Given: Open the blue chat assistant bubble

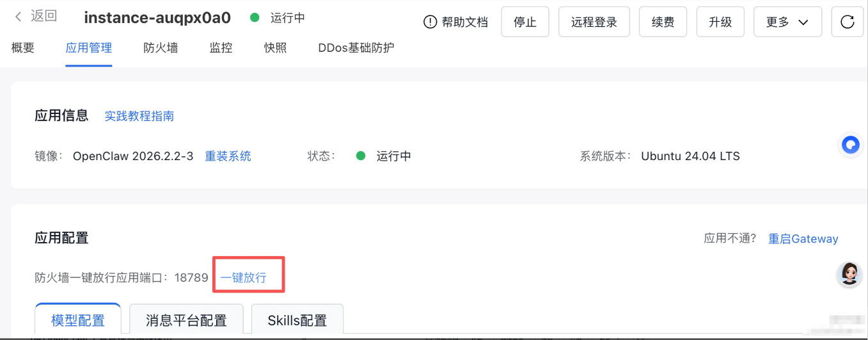Looking at the screenshot, I should pyautogui.click(x=851, y=145).
